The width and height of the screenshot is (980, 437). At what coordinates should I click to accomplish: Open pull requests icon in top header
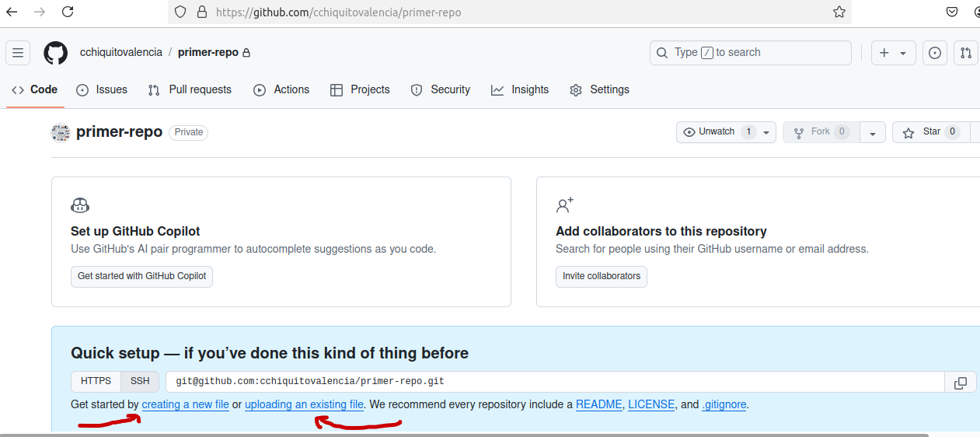[x=966, y=53]
